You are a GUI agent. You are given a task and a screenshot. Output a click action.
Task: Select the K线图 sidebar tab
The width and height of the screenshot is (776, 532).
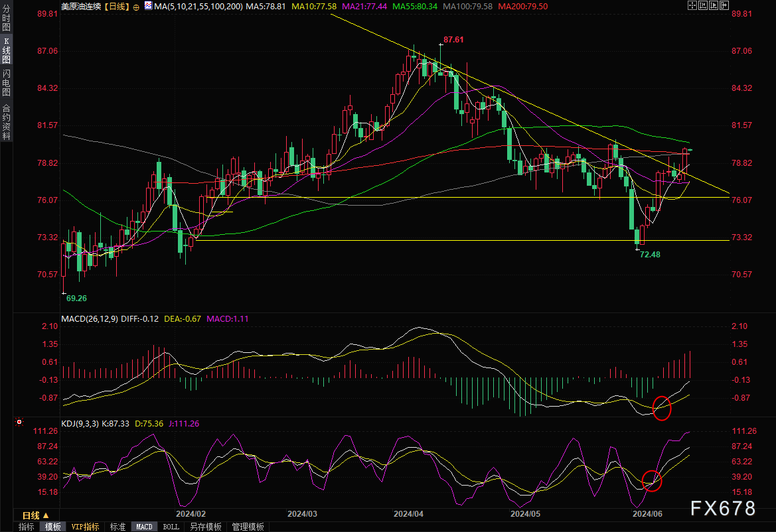[x=6, y=50]
